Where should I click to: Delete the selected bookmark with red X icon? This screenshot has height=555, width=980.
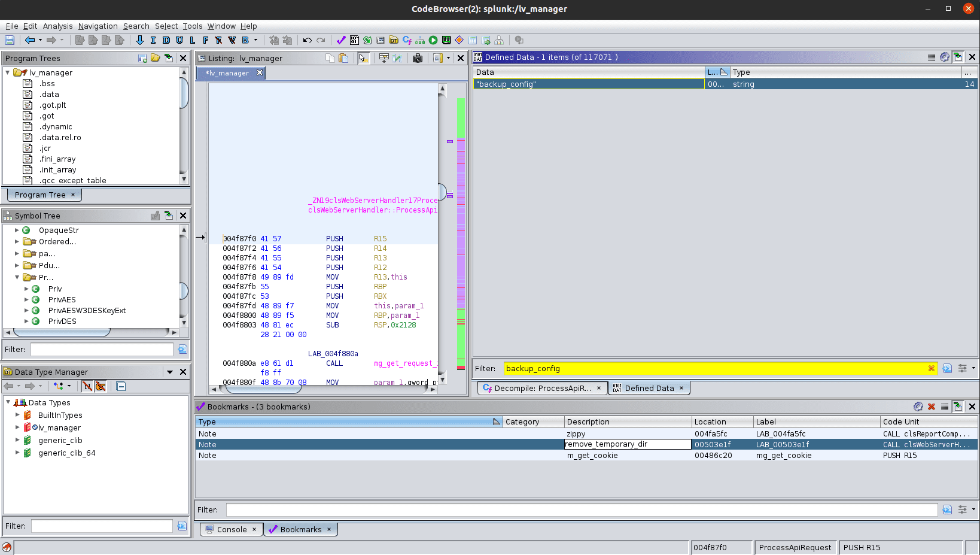pyautogui.click(x=932, y=407)
